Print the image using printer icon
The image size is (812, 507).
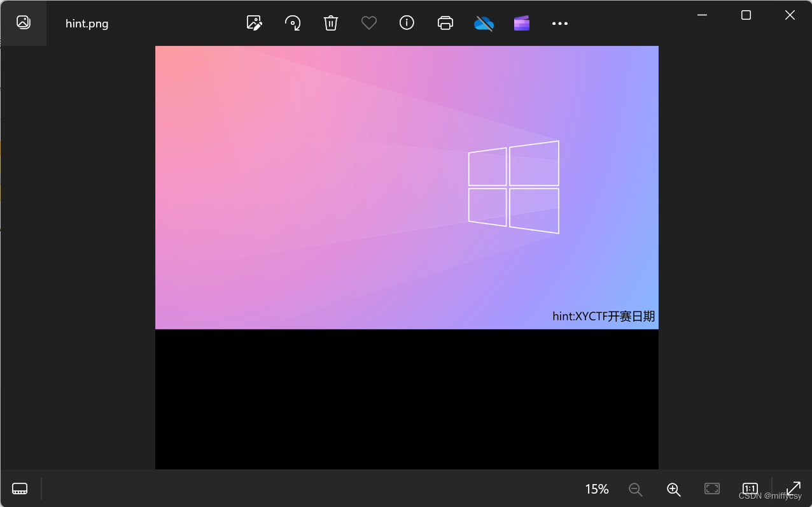[x=445, y=23]
